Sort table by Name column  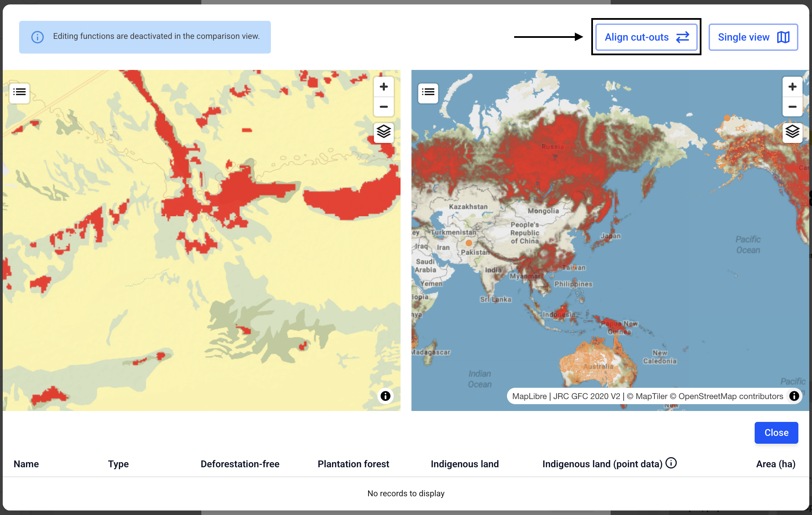(x=26, y=464)
